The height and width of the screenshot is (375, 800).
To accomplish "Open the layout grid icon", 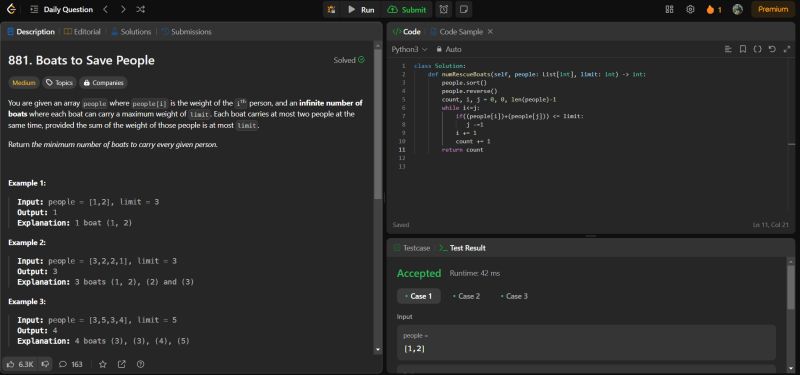I will [x=669, y=9].
